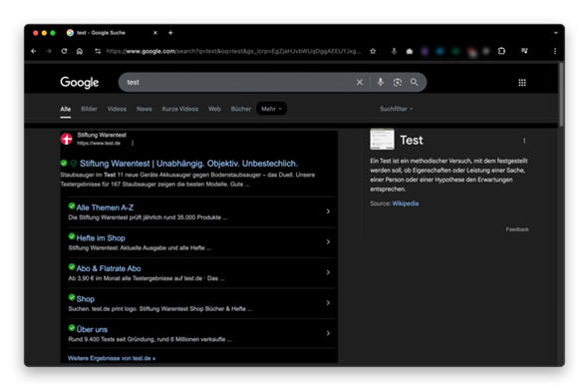Viewport: 588px width, 390px height.
Task: Switch to the Videos tab
Action: [117, 109]
